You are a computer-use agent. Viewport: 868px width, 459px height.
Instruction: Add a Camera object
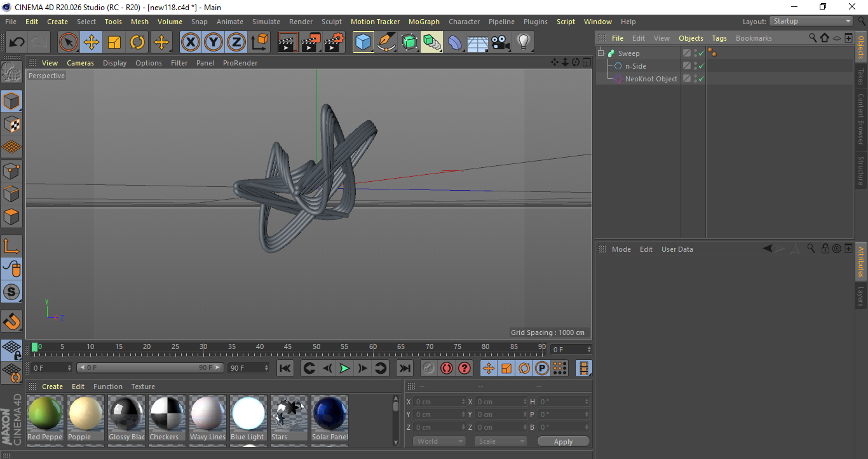(501, 43)
